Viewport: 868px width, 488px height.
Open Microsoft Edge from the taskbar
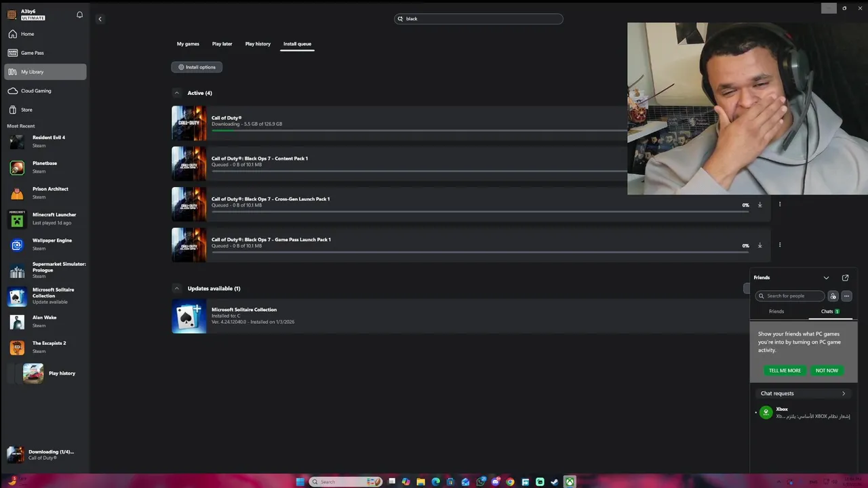click(435, 482)
